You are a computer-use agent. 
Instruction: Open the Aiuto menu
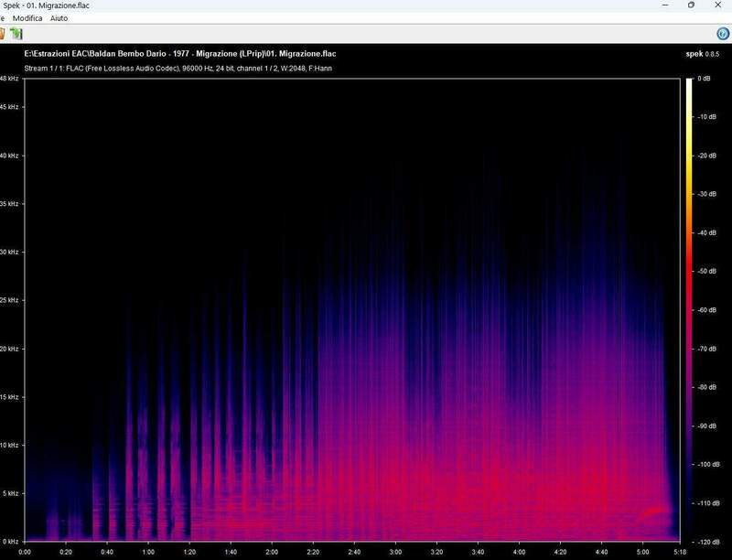57,17
